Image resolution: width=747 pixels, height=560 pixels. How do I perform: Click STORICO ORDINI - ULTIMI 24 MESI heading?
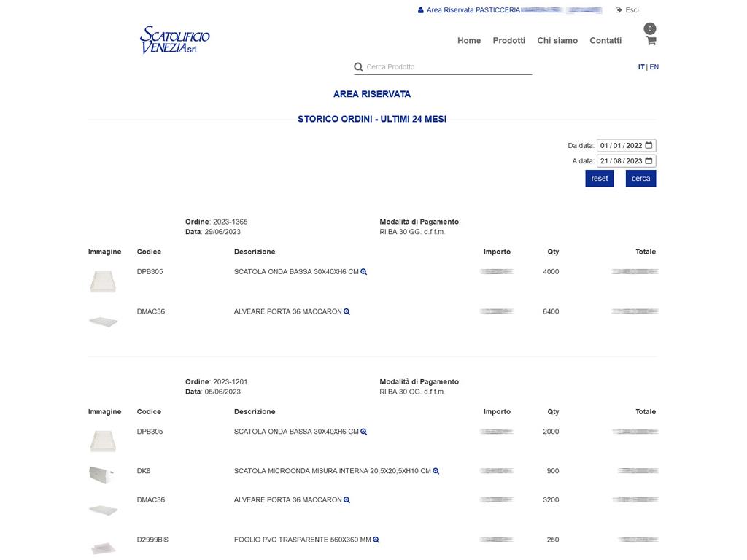pos(372,119)
